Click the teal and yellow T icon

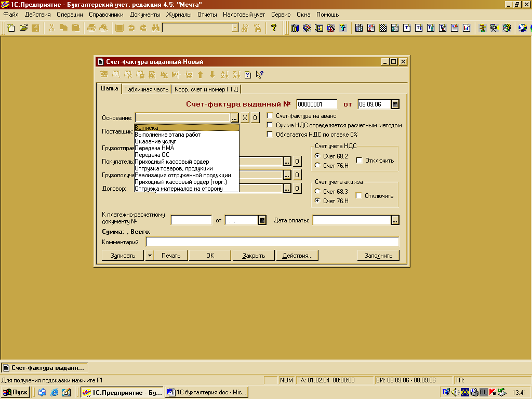[343, 28]
